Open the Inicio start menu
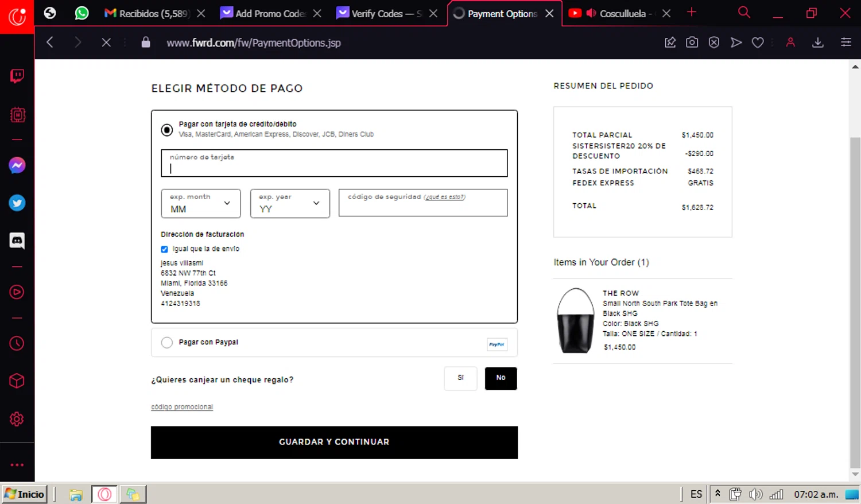The image size is (861, 504). [25, 494]
